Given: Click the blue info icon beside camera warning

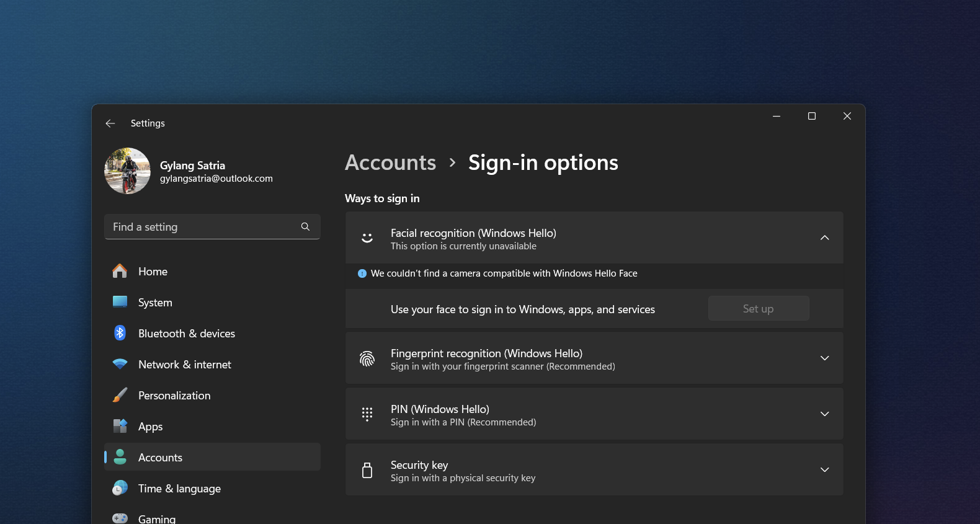Looking at the screenshot, I should point(362,273).
